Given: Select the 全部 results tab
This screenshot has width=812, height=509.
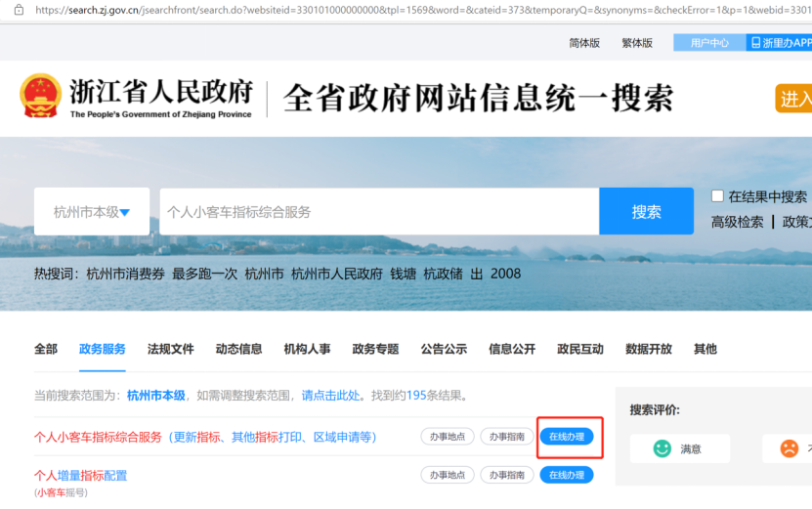Looking at the screenshot, I should (46, 349).
